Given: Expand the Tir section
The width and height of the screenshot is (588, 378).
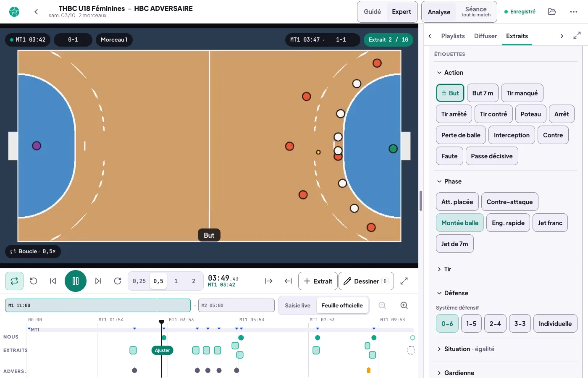Looking at the screenshot, I should click(x=444, y=269).
